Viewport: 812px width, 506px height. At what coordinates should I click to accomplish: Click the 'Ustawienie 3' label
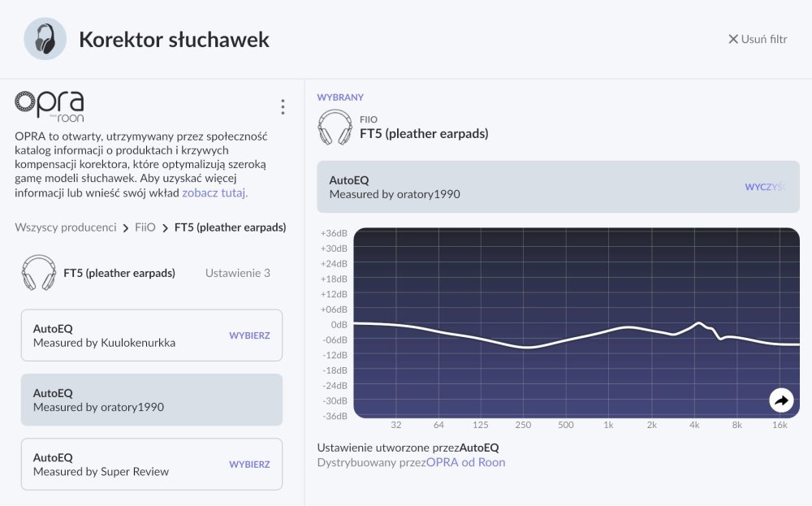coord(238,273)
